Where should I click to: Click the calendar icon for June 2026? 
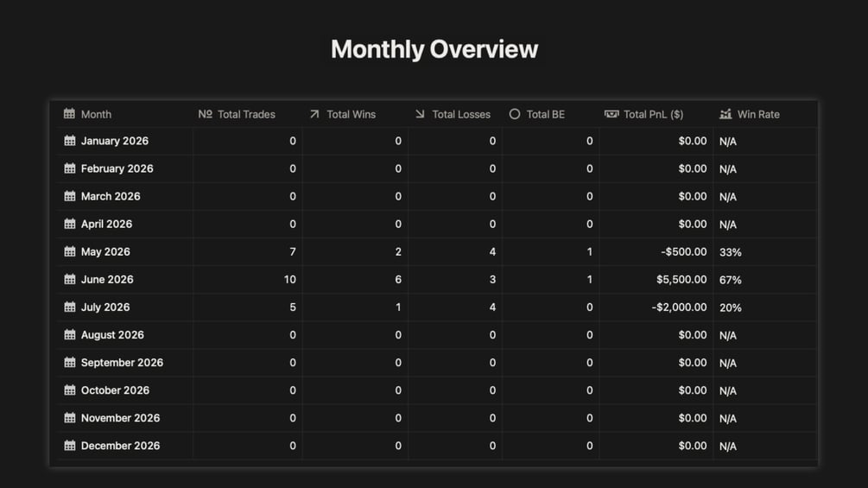[70, 279]
